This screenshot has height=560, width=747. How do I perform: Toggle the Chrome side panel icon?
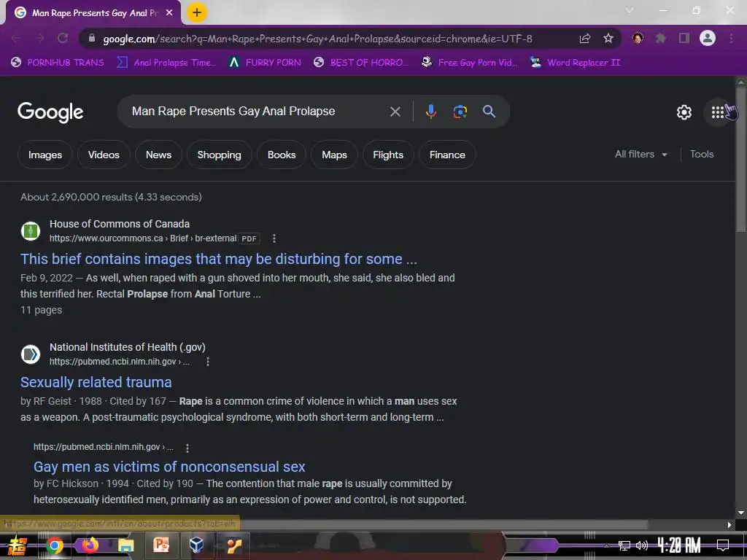[684, 39]
